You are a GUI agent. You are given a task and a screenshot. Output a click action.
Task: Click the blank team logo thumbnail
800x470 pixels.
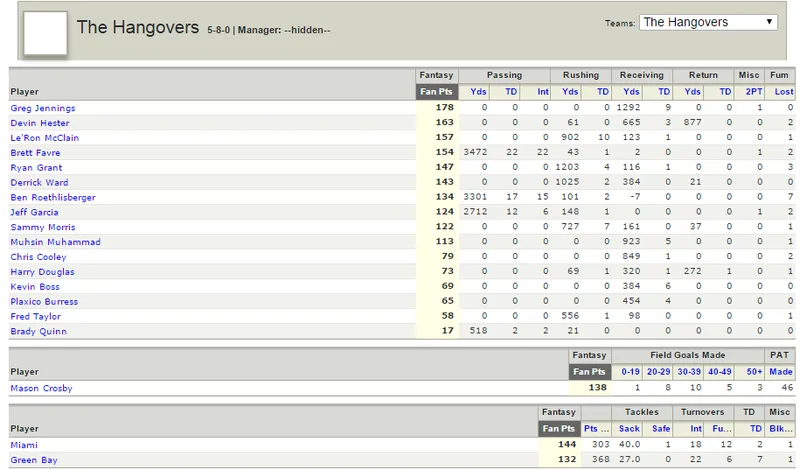click(45, 33)
